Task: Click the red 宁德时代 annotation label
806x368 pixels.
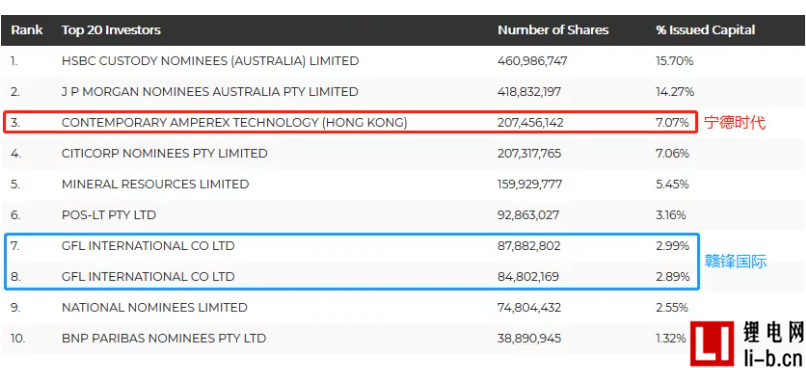Action: coord(735,123)
